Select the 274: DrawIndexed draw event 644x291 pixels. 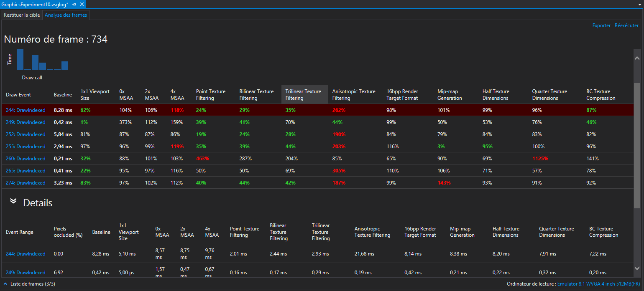pos(26,183)
